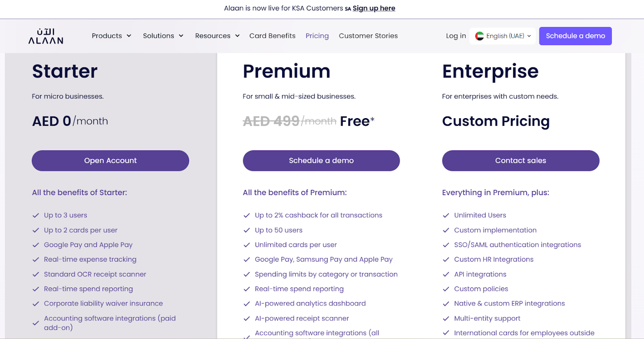Select the Pricing nav item

tap(317, 36)
